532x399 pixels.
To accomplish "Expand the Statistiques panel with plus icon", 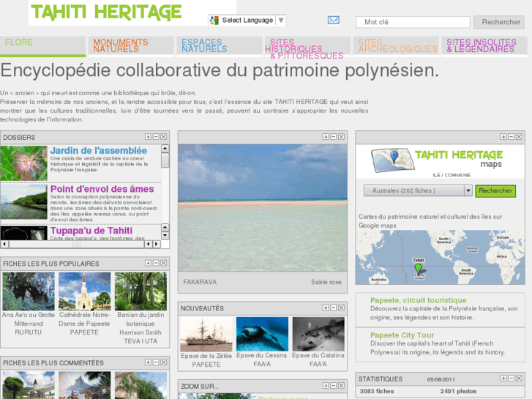I will click(503, 379).
